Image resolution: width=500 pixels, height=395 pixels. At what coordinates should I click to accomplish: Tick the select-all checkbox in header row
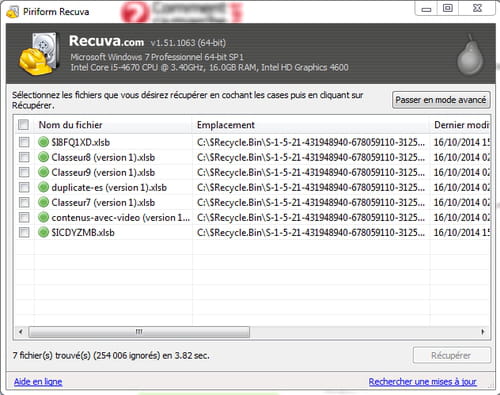[x=24, y=125]
